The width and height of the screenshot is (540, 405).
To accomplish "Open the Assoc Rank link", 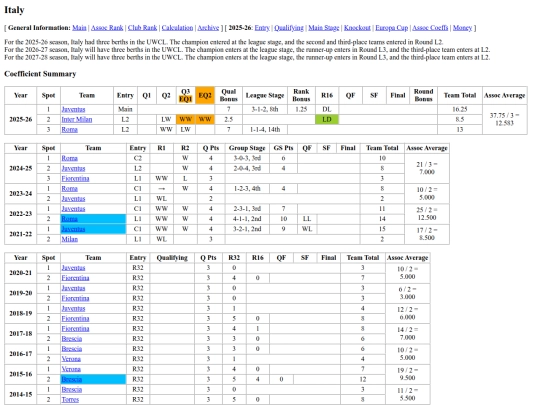I will (107, 28).
